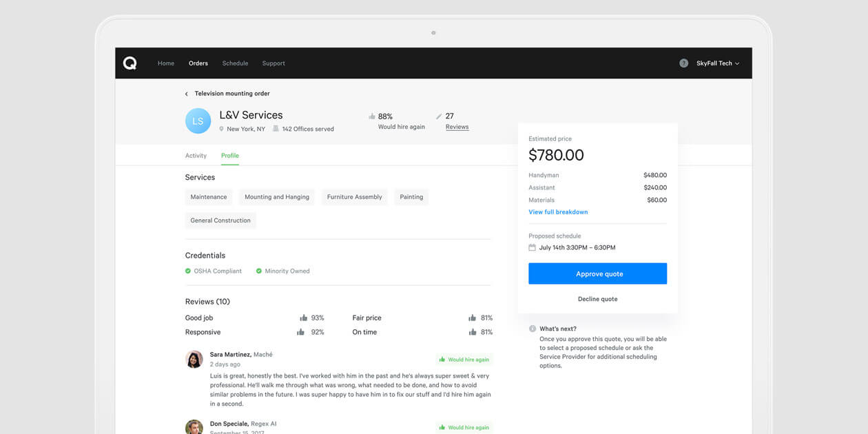Image resolution: width=868 pixels, height=434 pixels.
Task: Click the Painting service tag
Action: [411, 197]
